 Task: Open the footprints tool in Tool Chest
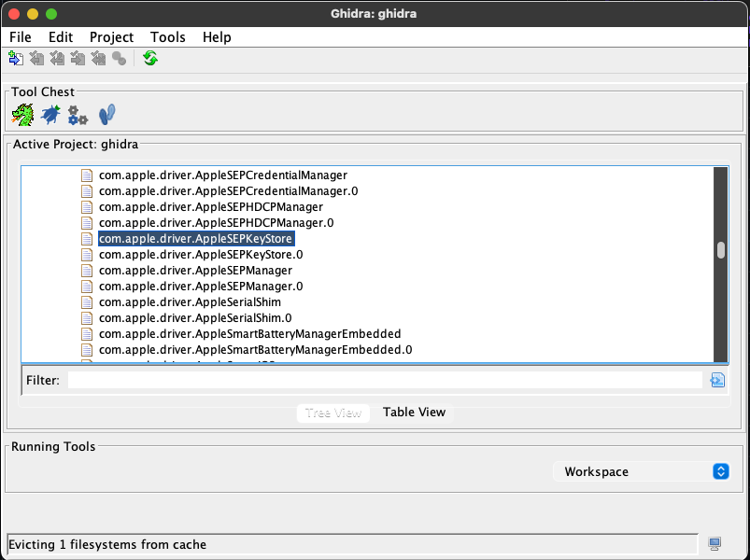[x=106, y=115]
